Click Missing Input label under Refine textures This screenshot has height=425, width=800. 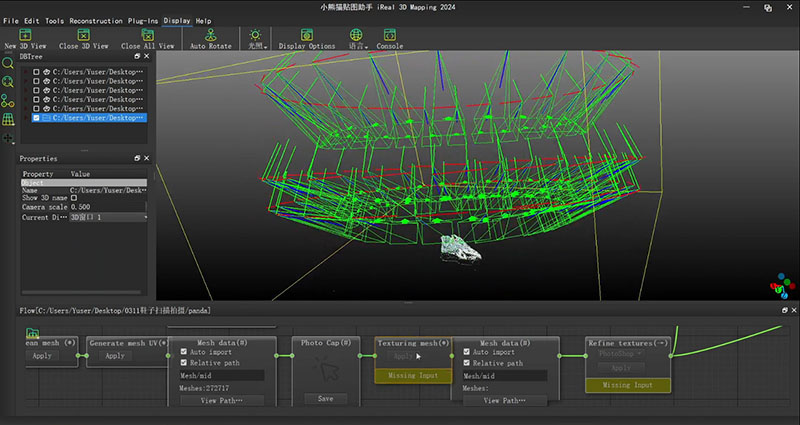(628, 385)
